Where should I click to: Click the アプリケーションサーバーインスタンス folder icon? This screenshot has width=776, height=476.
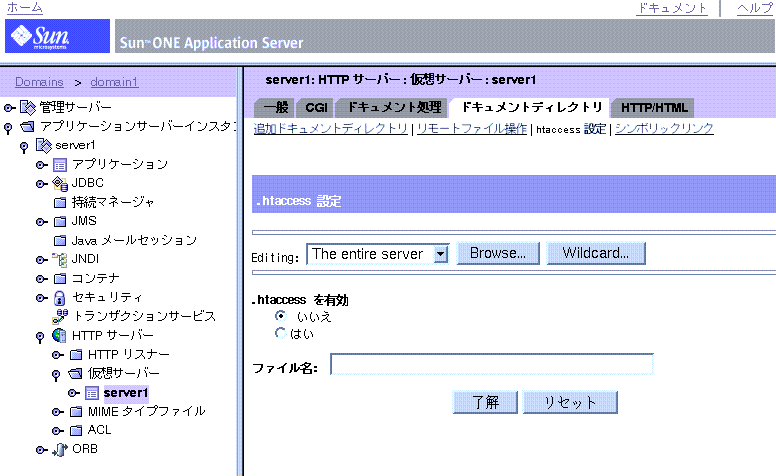pyautogui.click(x=28, y=127)
